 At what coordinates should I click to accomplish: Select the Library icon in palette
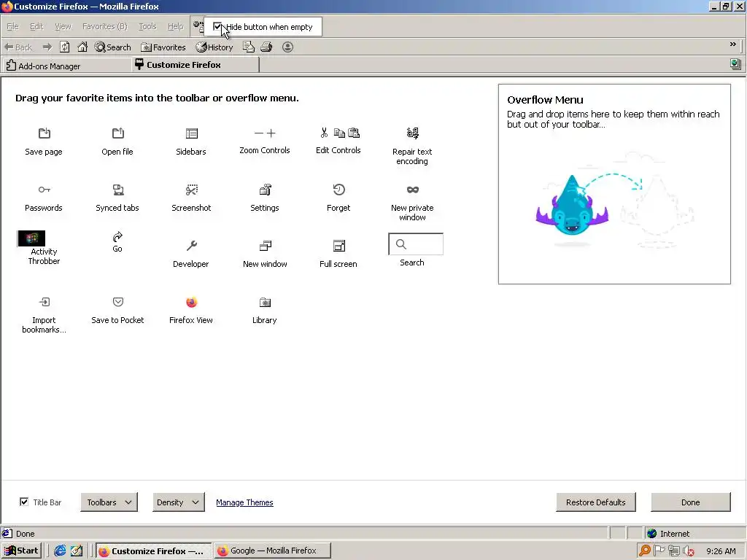tap(265, 302)
